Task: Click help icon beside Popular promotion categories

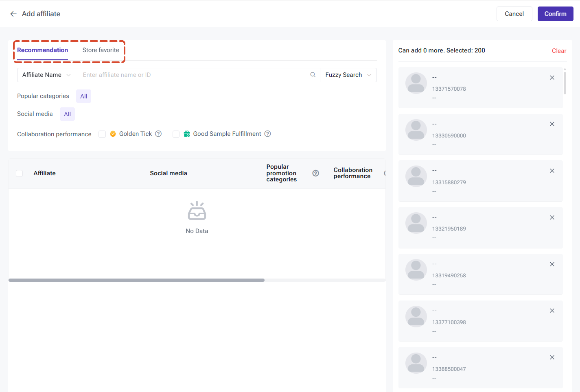Action: pyautogui.click(x=315, y=173)
